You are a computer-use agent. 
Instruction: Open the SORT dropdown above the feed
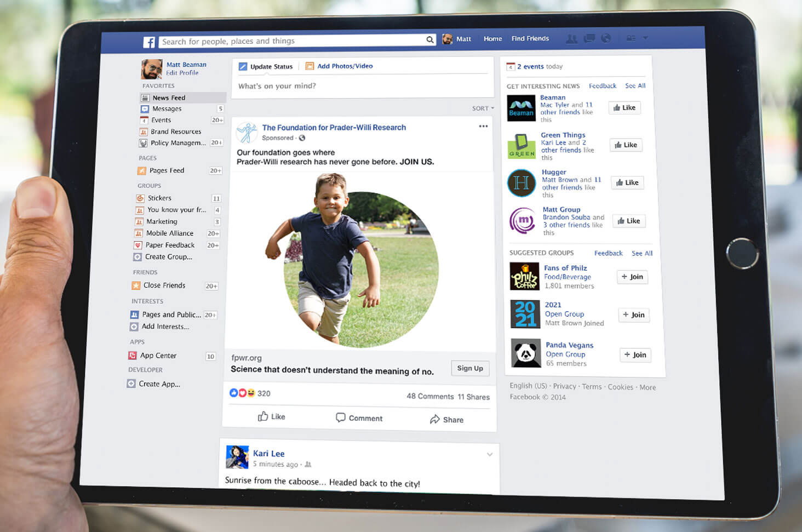(x=483, y=108)
